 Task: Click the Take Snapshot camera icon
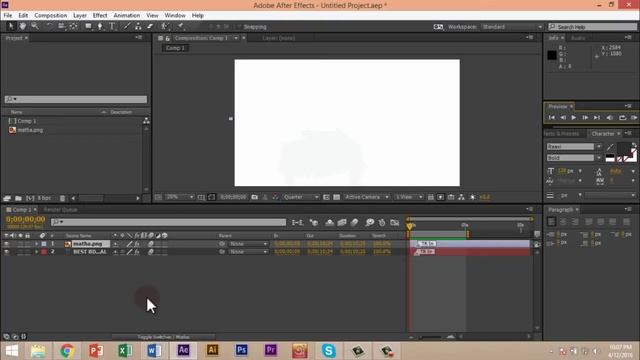pyautogui.click(x=255, y=197)
